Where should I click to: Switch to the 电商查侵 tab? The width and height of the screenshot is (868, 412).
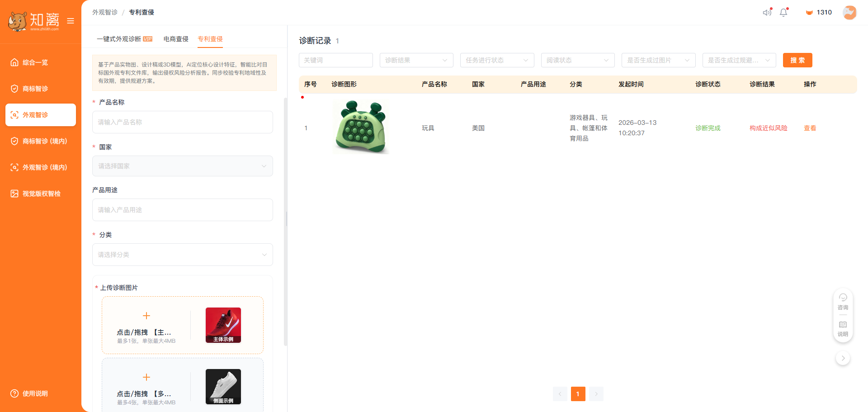point(176,39)
